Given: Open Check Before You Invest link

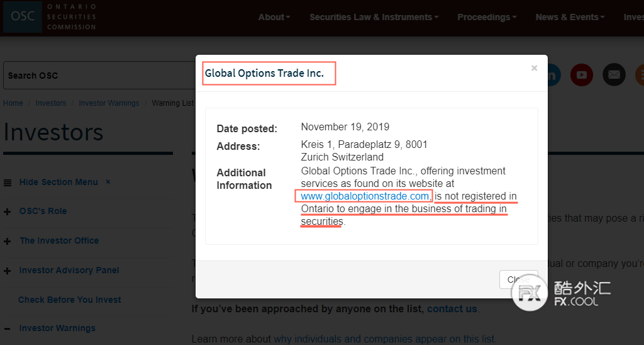Looking at the screenshot, I should (x=69, y=300).
